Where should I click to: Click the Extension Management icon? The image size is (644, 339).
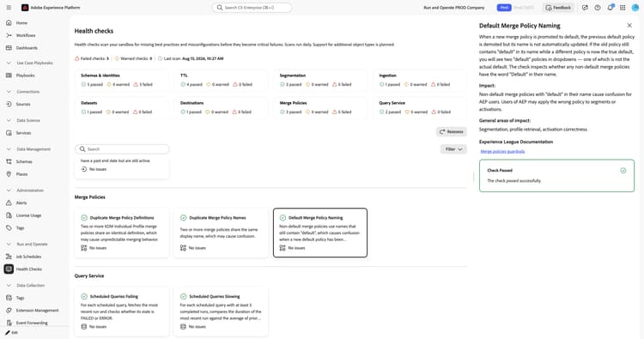(x=9, y=311)
